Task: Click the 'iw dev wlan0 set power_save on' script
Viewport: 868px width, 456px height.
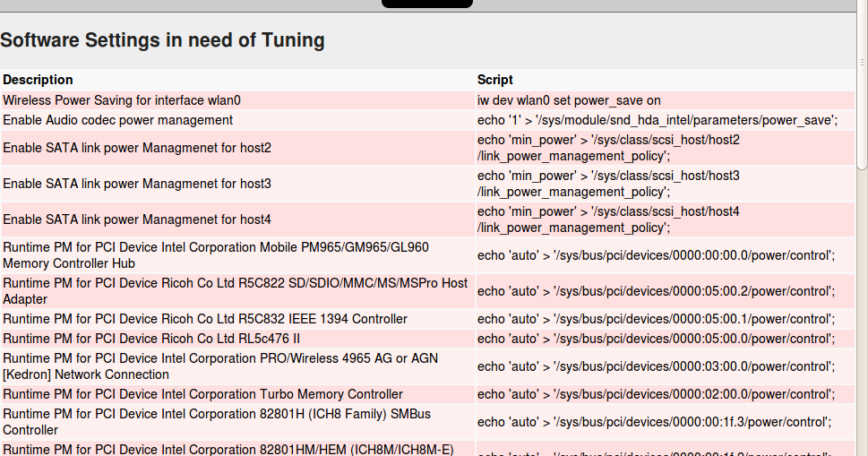Action: (569, 100)
